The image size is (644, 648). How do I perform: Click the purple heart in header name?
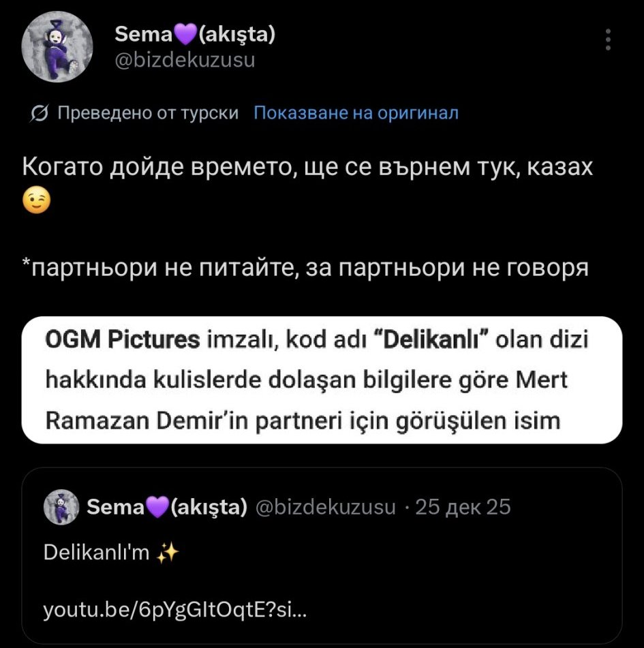point(184,35)
